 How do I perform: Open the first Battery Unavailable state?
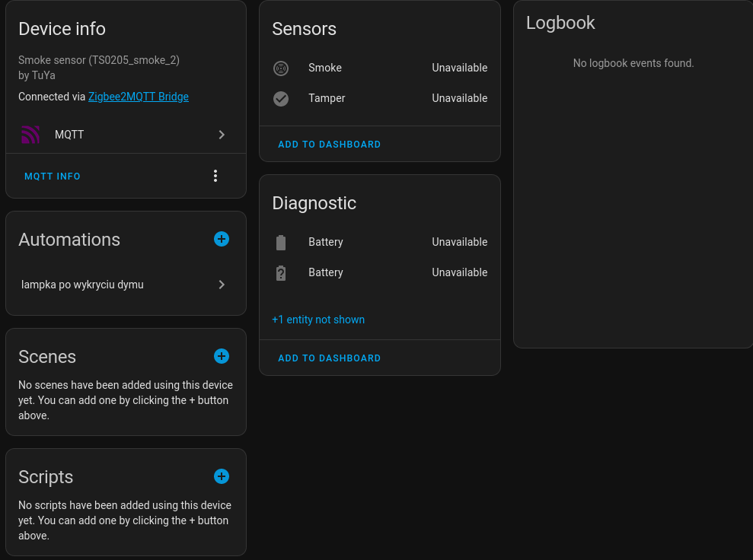coord(460,242)
